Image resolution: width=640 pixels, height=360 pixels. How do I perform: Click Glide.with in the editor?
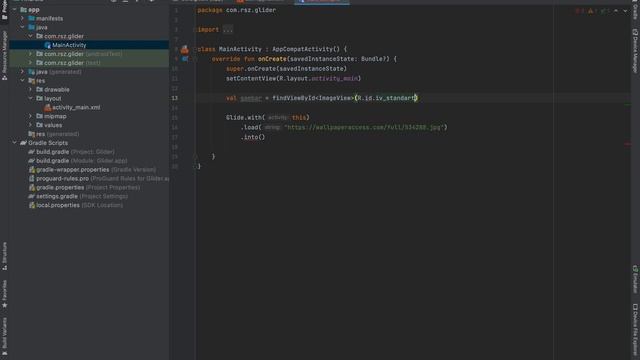pyautogui.click(x=244, y=118)
